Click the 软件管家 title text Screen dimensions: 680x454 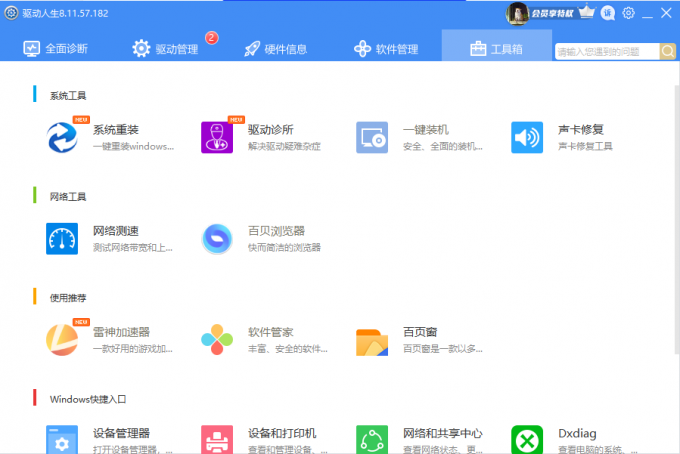pyautogui.click(x=271, y=332)
